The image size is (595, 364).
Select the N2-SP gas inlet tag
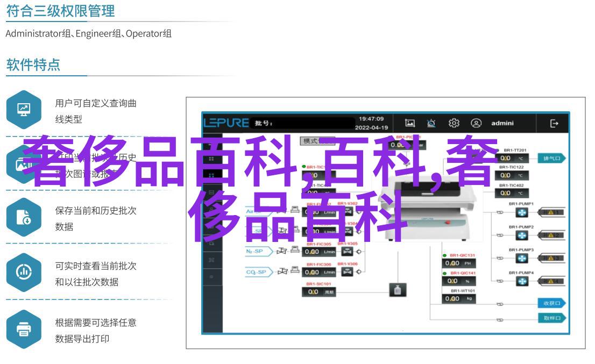pyautogui.click(x=259, y=252)
